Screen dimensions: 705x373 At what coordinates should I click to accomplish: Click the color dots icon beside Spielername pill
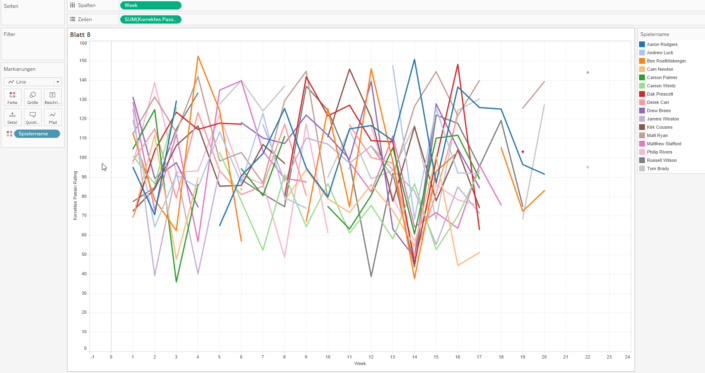tap(9, 134)
